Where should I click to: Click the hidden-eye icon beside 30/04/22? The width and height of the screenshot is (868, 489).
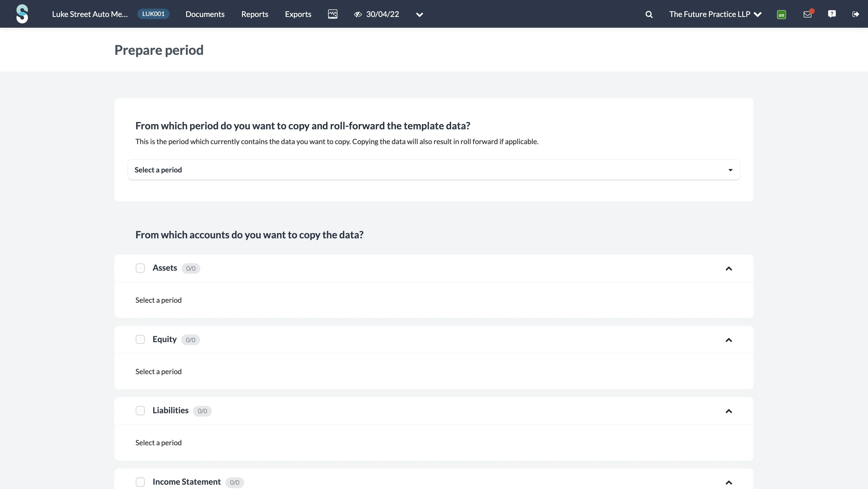(x=358, y=14)
